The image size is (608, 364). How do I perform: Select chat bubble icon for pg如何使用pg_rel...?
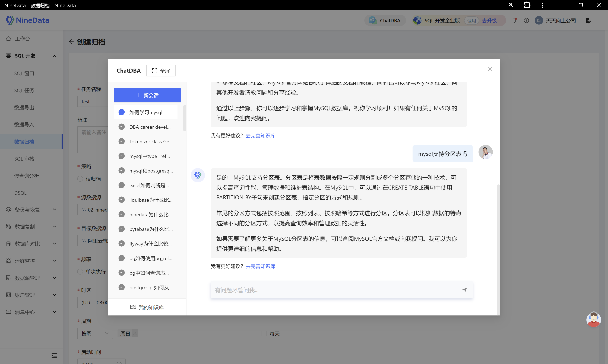[x=121, y=258]
